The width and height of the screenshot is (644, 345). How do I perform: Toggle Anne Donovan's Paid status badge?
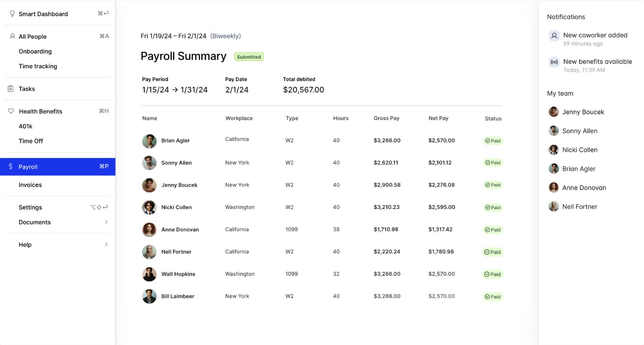pos(493,230)
